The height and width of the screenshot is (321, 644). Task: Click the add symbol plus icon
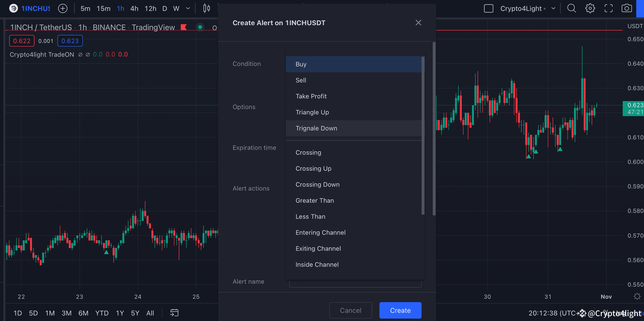(63, 9)
